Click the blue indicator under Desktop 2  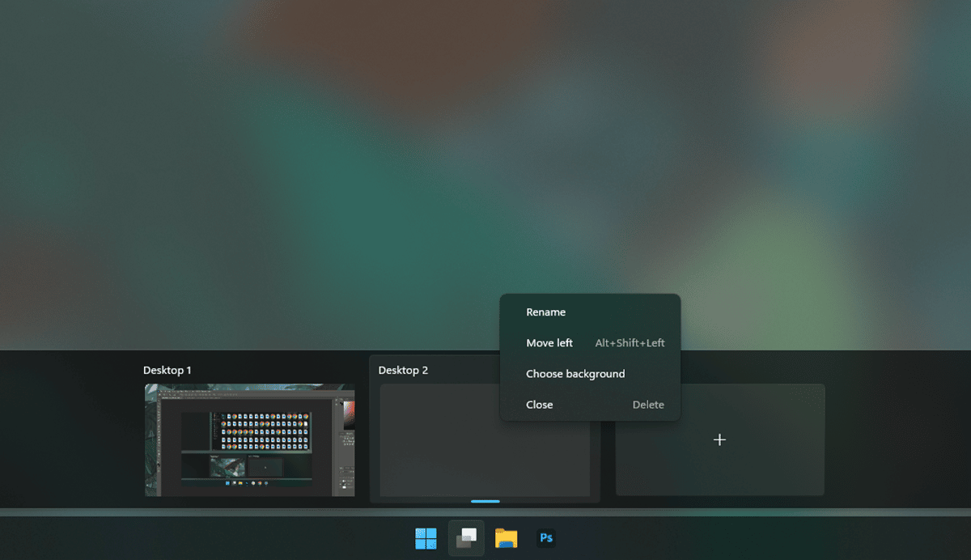pyautogui.click(x=485, y=502)
